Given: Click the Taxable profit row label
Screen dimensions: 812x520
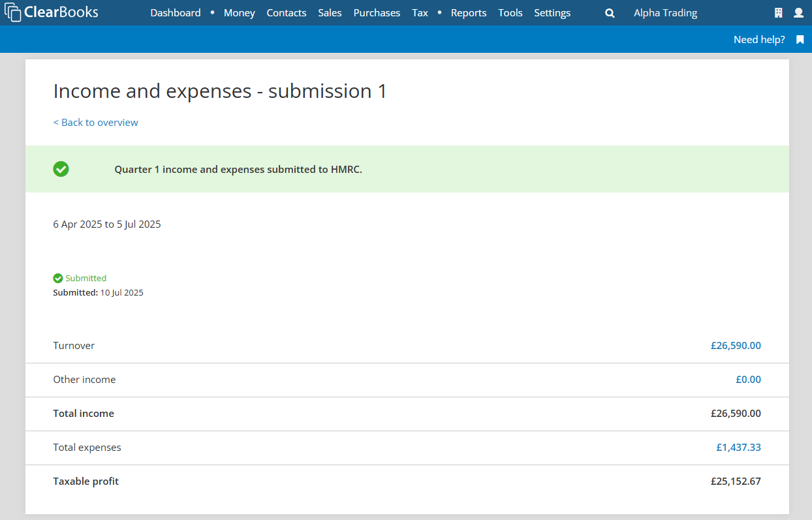Looking at the screenshot, I should 86,482.
